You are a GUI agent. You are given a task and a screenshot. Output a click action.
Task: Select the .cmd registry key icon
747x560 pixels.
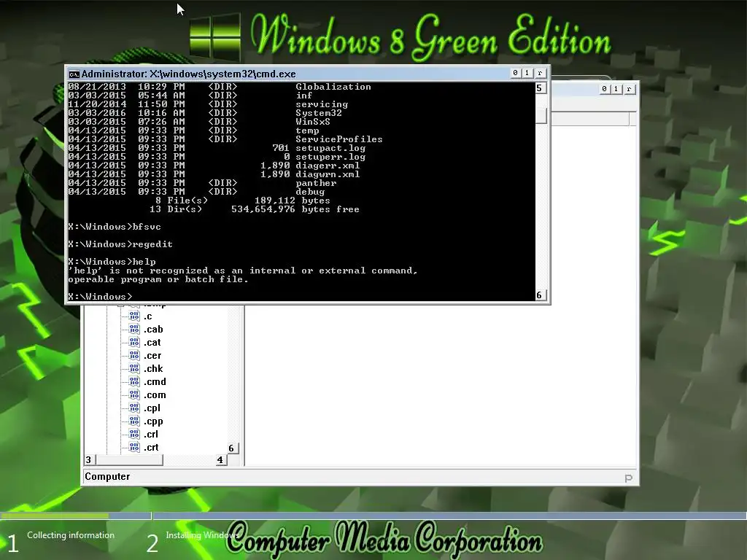pos(134,381)
